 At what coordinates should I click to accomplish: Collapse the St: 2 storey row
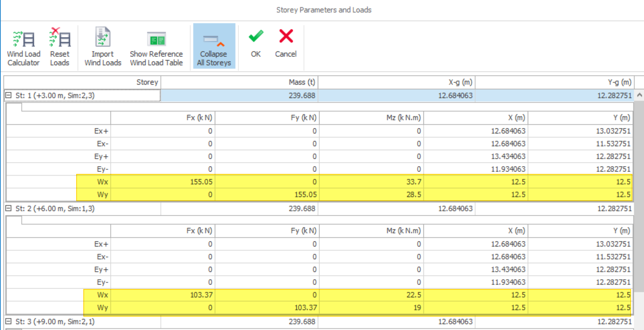click(x=8, y=208)
